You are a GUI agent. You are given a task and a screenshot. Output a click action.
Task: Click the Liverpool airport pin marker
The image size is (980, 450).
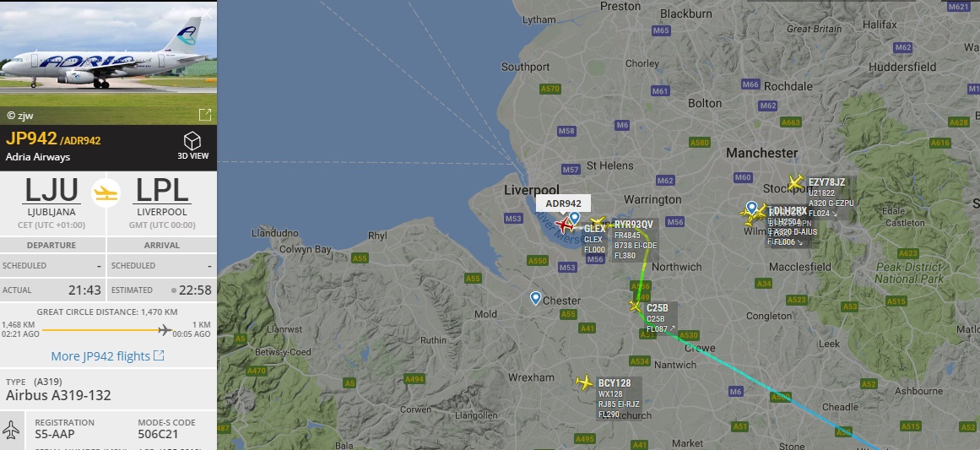coord(574,218)
